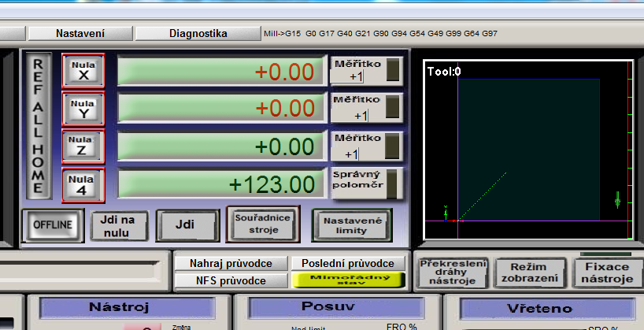
Task: Click inside the toolpath preview display
Action: (527, 150)
